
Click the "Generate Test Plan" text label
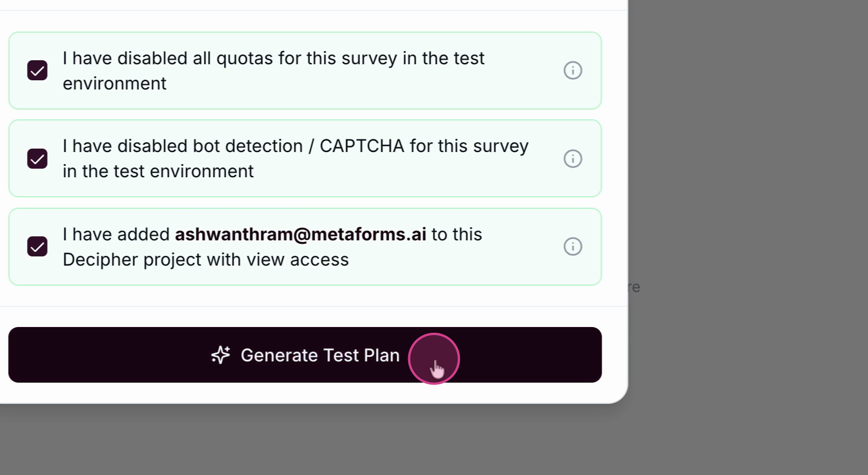tap(320, 356)
